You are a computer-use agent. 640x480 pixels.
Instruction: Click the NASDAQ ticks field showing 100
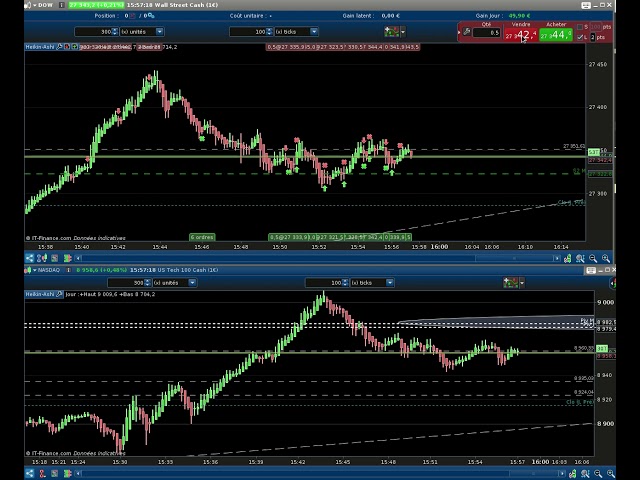click(x=324, y=282)
